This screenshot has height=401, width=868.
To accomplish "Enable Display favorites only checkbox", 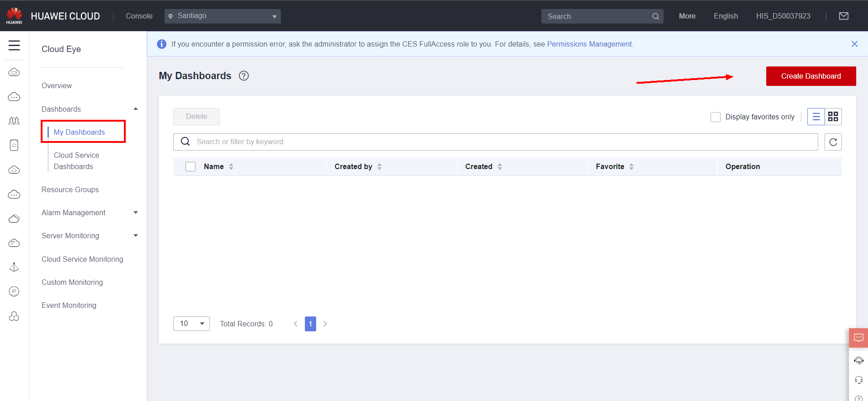I will coord(715,117).
